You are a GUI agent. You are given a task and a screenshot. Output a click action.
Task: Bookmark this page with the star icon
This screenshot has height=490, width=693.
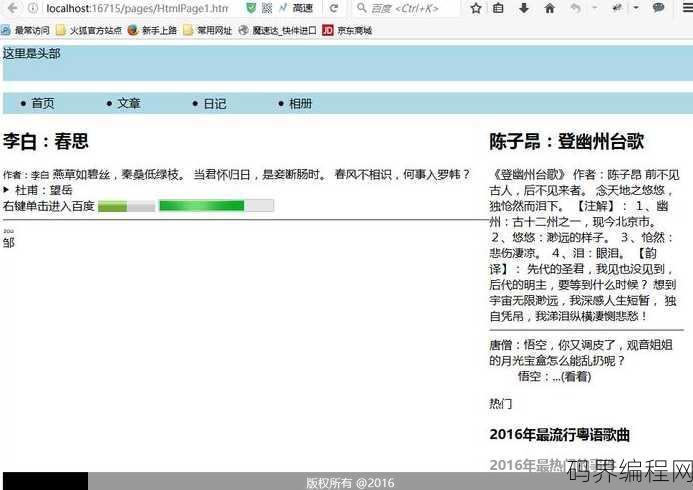tap(476, 8)
